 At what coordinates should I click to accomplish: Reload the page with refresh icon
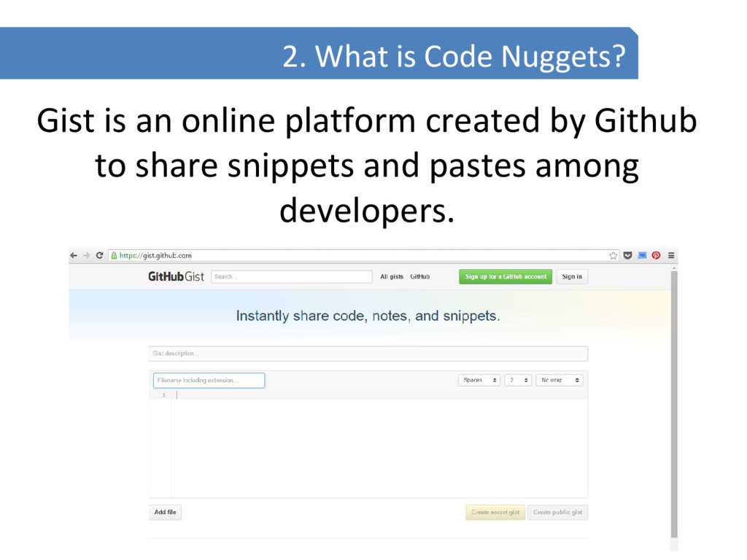(x=99, y=256)
